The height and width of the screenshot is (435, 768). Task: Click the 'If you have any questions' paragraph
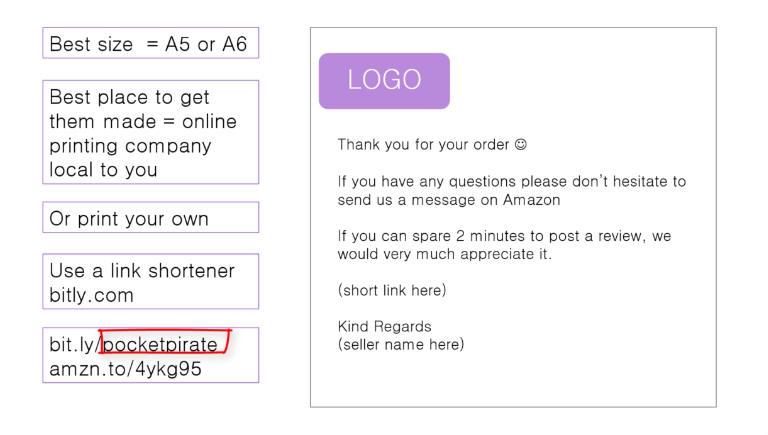pyautogui.click(x=511, y=190)
